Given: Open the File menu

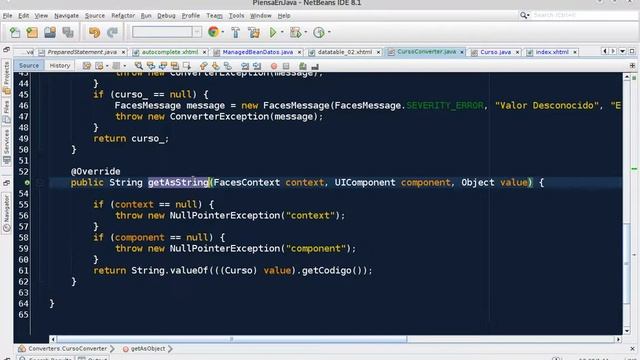Looking at the screenshot, I should point(7,16).
